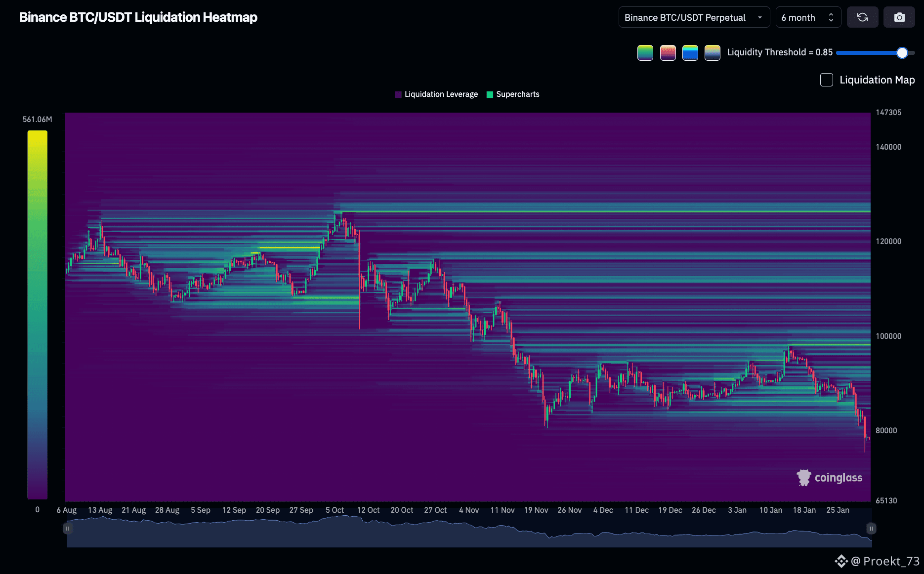
Task: Click the 147305 top price axis label
Action: (888, 113)
